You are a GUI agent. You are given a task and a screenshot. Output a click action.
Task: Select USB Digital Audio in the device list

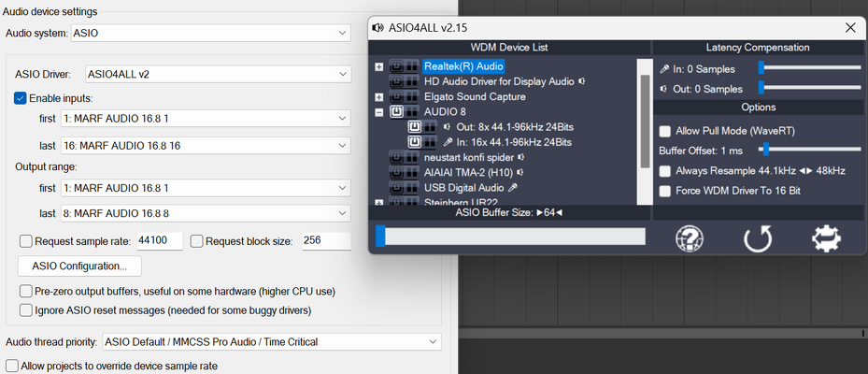click(x=463, y=188)
